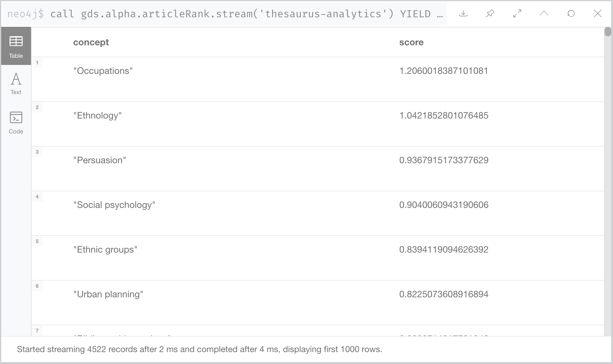This screenshot has width=613, height=364.
Task: Select the Urban planning score value
Action: point(444,294)
